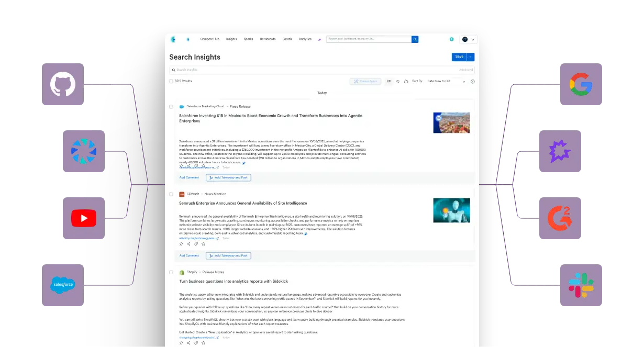
Task: Star the Semrush Site Intelligence insight
Action: 203,244
